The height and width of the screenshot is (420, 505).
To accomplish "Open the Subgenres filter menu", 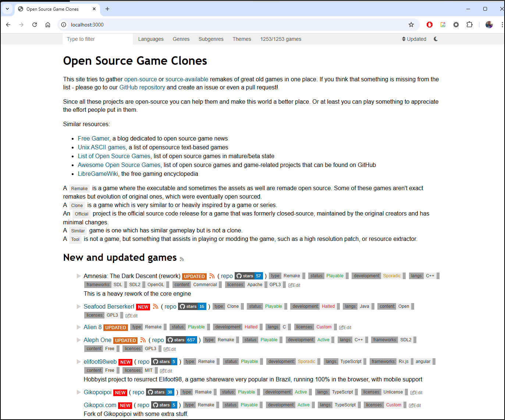I will click(211, 39).
